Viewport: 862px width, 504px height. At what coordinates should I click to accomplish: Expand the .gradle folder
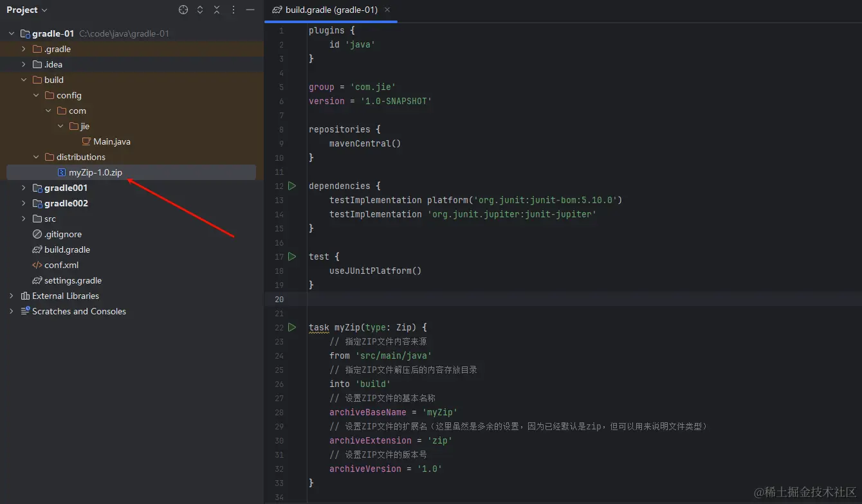click(x=24, y=49)
